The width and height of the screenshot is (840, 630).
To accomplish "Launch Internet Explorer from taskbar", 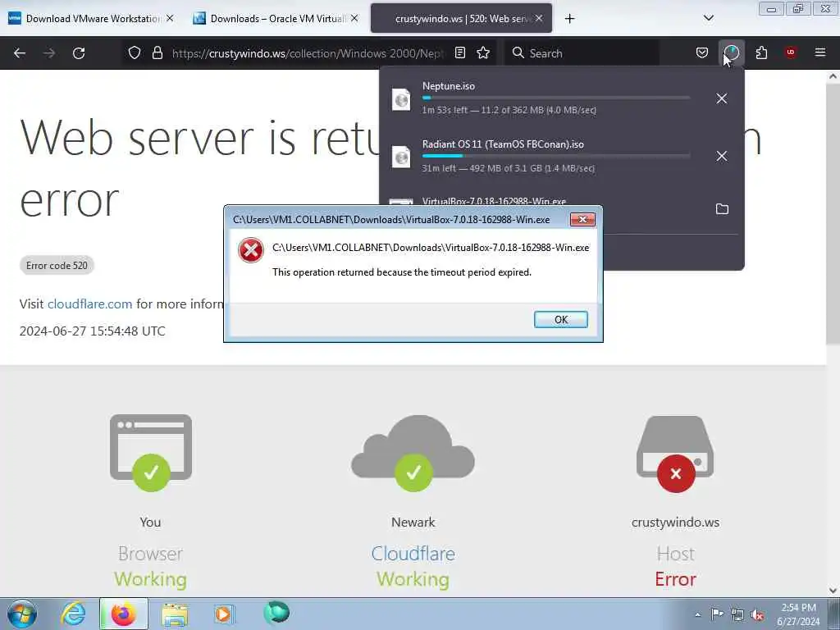I will point(73,614).
